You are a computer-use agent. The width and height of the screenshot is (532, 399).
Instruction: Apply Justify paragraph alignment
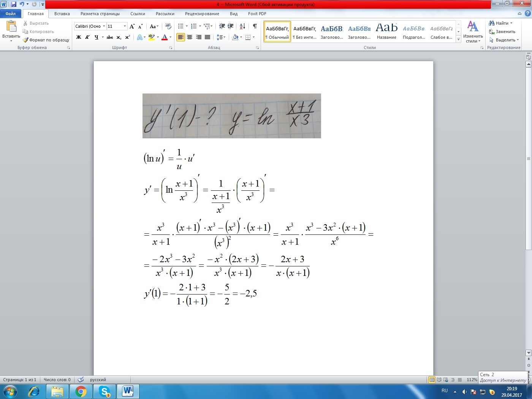tap(207, 37)
